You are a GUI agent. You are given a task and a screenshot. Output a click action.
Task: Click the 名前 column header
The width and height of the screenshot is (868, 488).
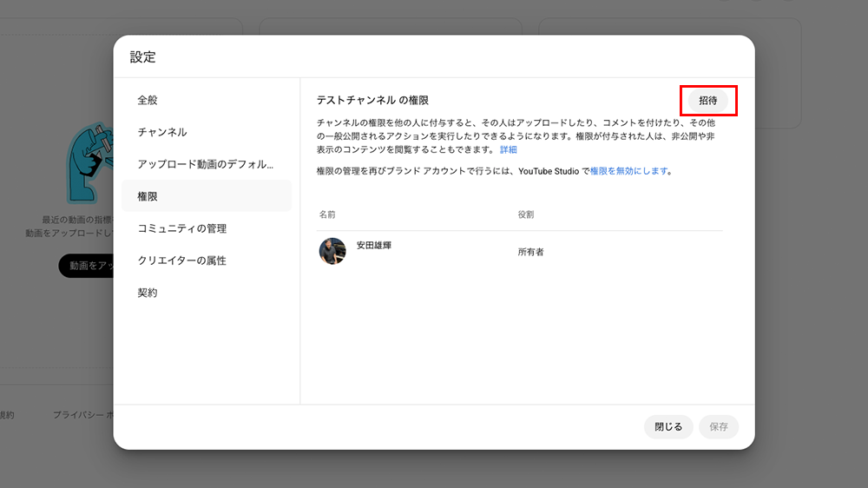point(327,214)
